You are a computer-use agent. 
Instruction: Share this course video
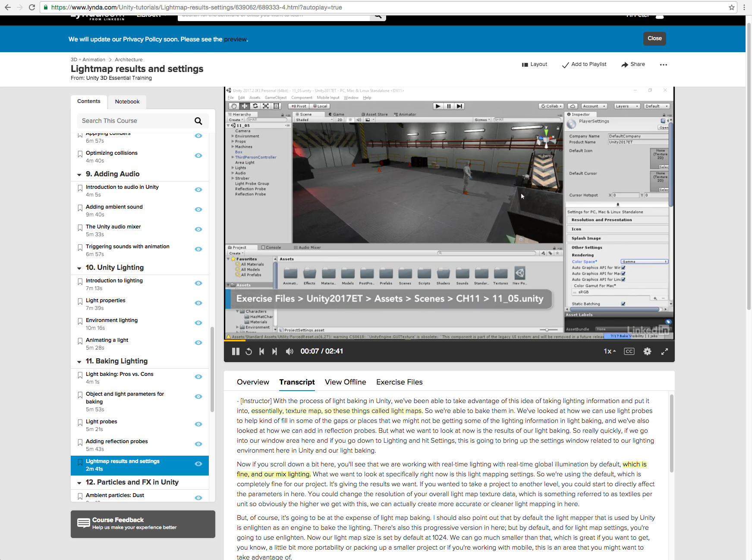coord(633,64)
